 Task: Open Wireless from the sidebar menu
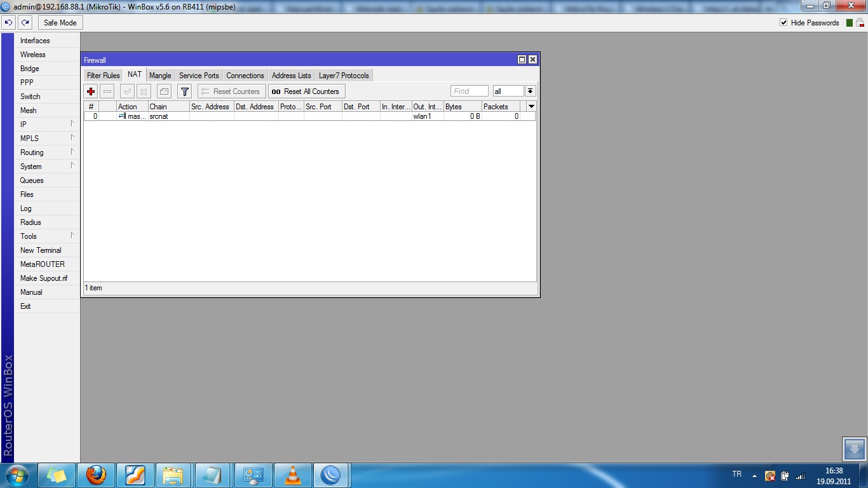[x=47, y=55]
